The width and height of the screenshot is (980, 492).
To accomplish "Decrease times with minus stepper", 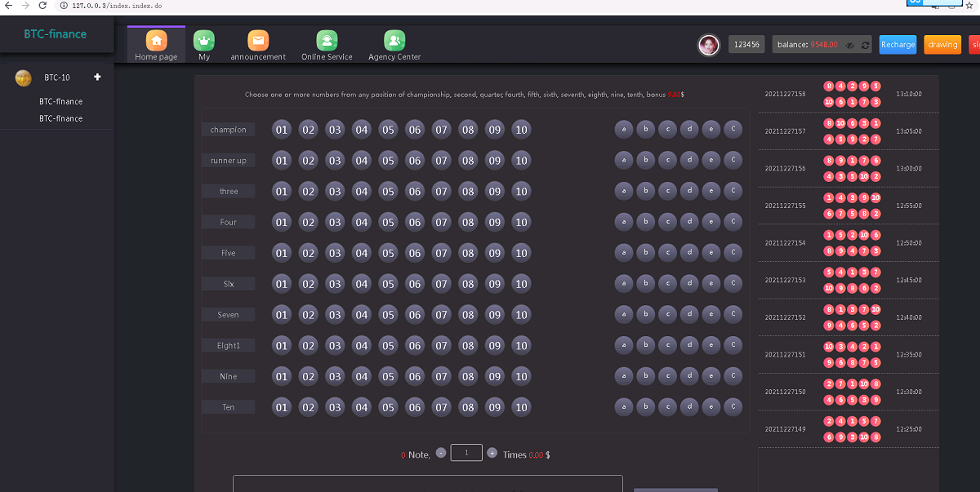I will tap(441, 453).
